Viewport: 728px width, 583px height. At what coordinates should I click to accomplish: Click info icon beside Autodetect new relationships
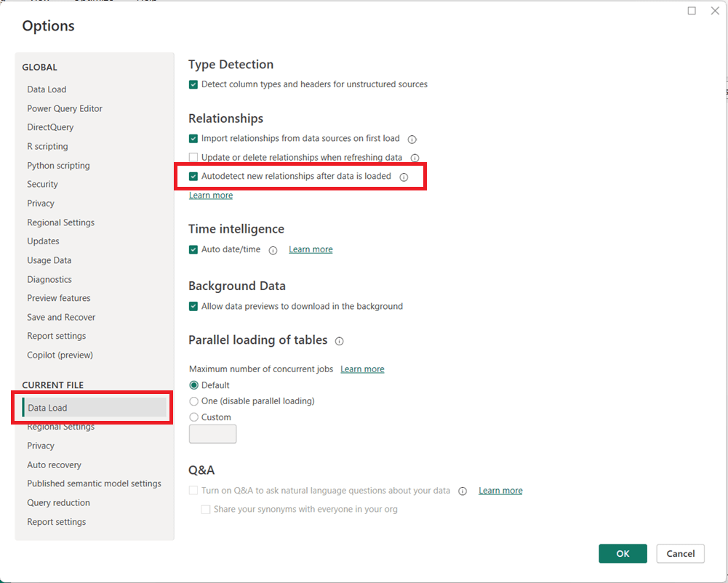tap(404, 177)
